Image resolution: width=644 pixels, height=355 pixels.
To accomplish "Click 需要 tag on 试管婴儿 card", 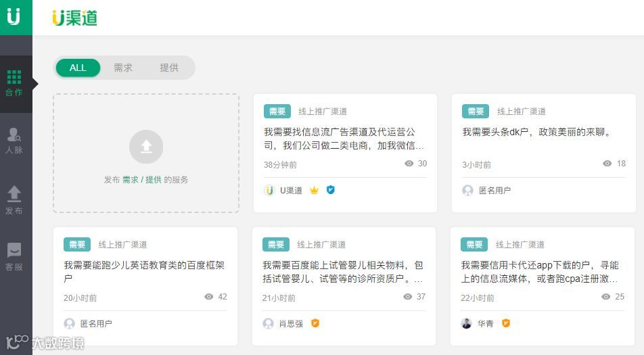I will pos(276,245).
